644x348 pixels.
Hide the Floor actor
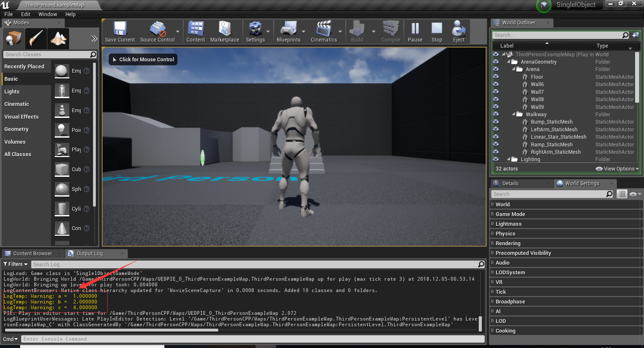point(496,77)
